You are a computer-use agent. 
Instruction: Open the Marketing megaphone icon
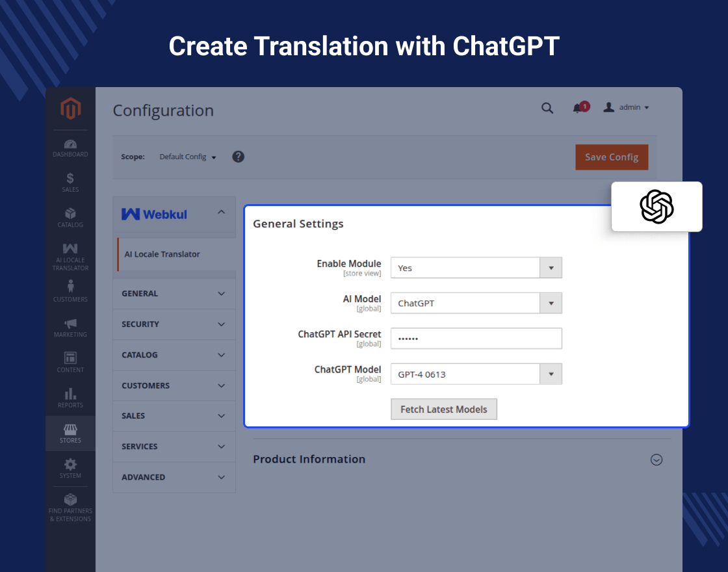pyautogui.click(x=70, y=327)
